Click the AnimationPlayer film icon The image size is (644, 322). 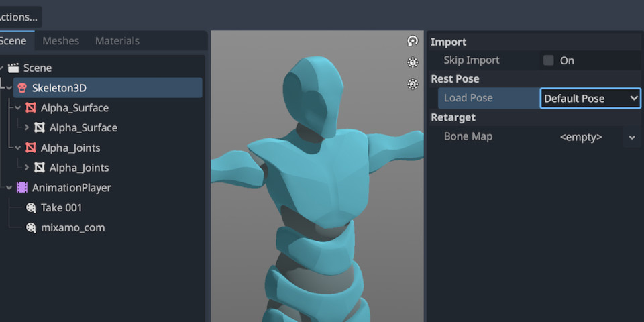(x=22, y=188)
